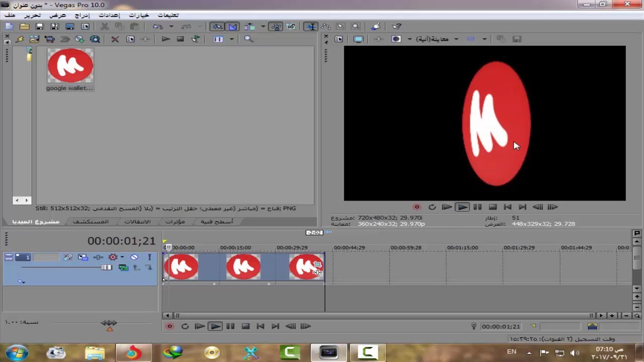This screenshot has height=362, width=644.
Task: Switch to the مؤثرات tab
Action: point(175,222)
